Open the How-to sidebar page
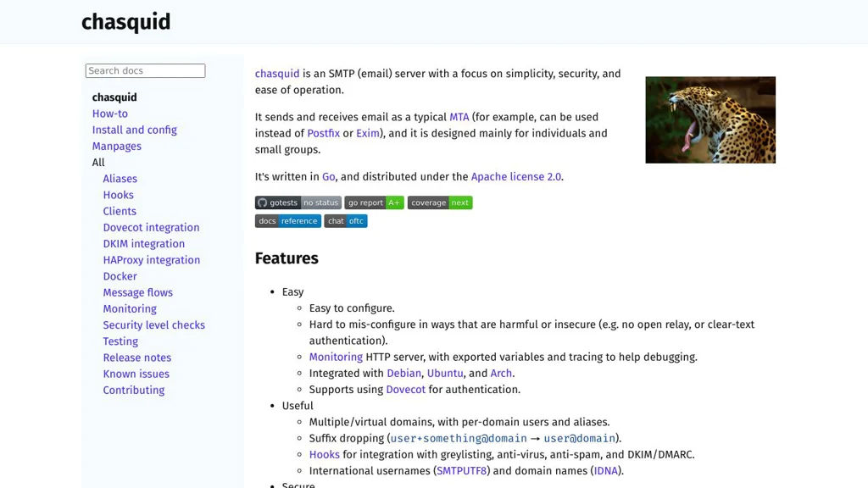This screenshot has width=868, height=488. pyautogui.click(x=109, y=114)
